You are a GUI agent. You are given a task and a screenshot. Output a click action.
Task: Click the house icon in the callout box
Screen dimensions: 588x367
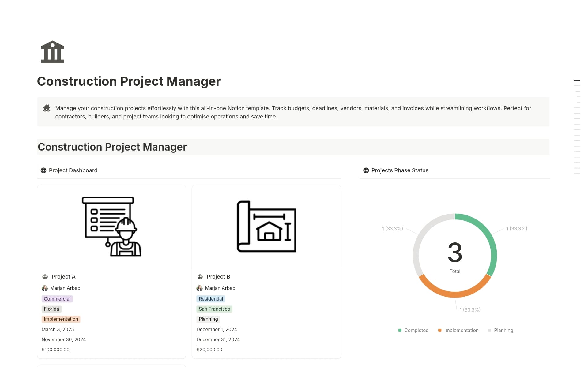46,108
